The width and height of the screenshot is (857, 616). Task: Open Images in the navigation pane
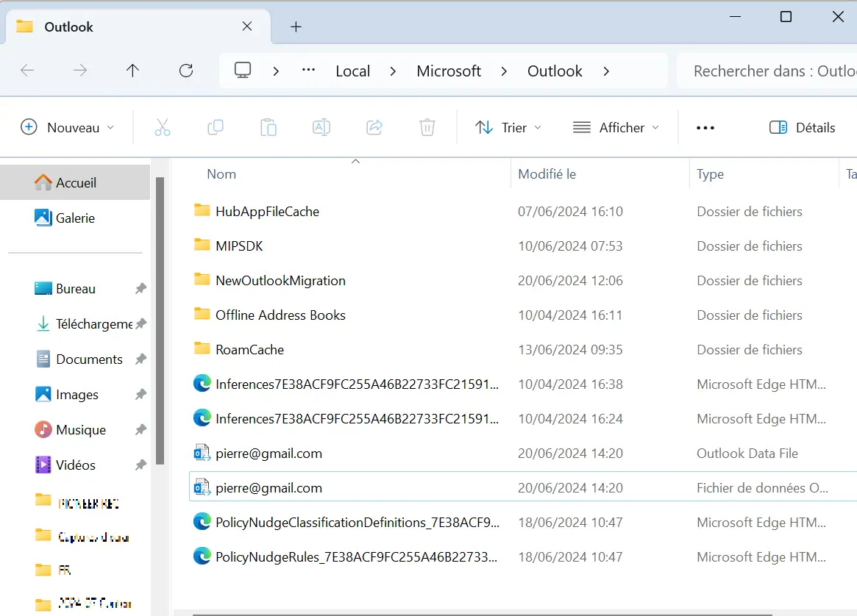pos(75,394)
